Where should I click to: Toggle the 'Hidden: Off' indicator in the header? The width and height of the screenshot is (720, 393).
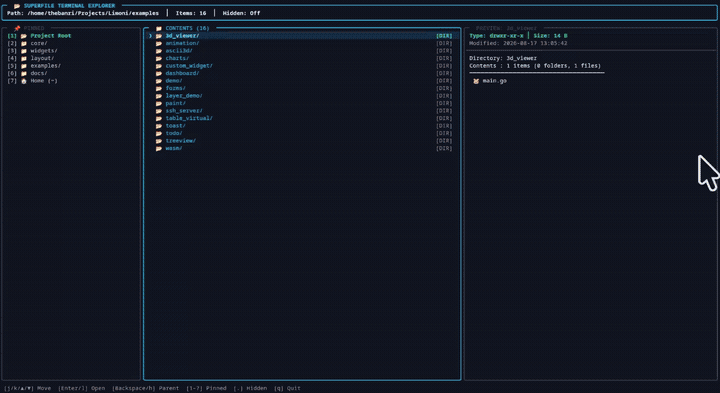pos(242,13)
